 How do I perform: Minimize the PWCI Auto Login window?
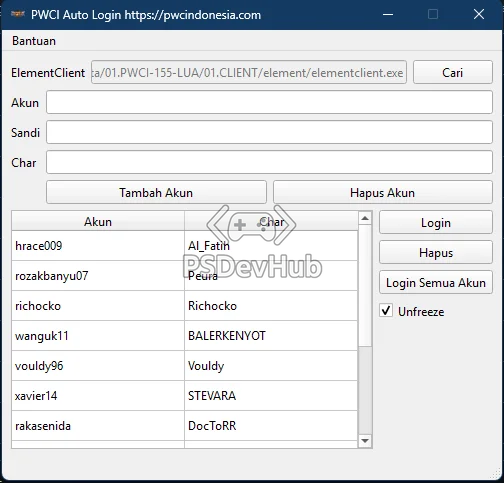click(388, 14)
